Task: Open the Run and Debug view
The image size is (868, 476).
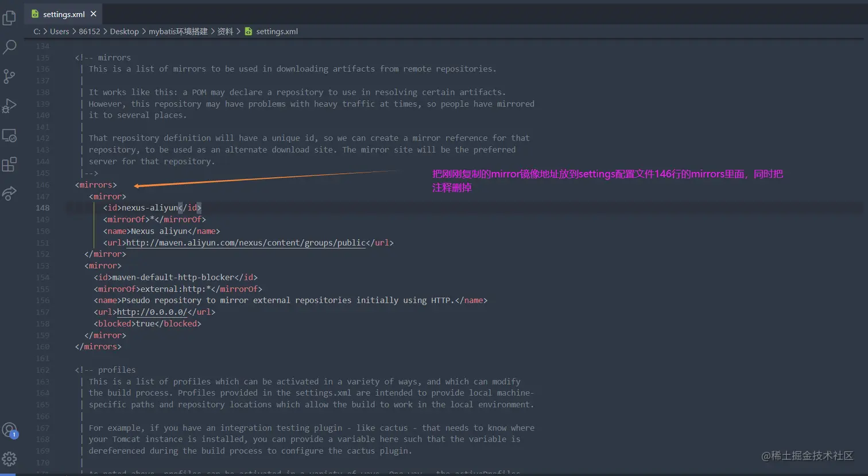Action: point(9,106)
